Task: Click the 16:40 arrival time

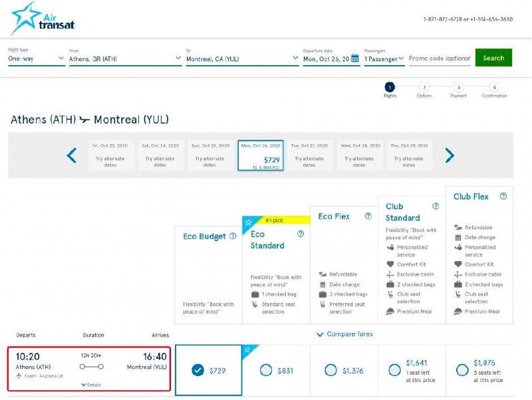Action: [x=155, y=357]
